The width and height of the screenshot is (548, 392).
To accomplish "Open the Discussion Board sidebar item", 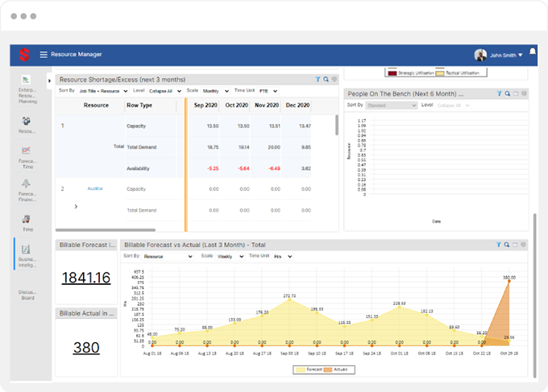I will coord(27,295).
